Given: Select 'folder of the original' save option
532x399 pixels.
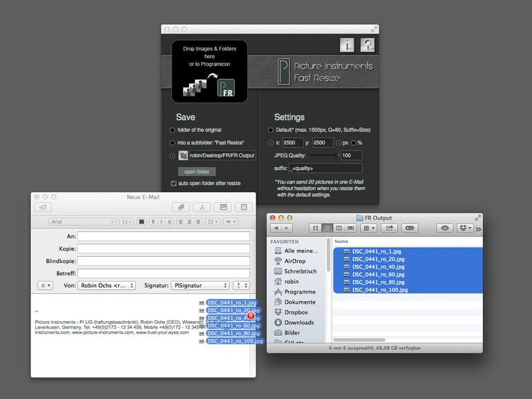Looking at the screenshot, I should pyautogui.click(x=173, y=130).
